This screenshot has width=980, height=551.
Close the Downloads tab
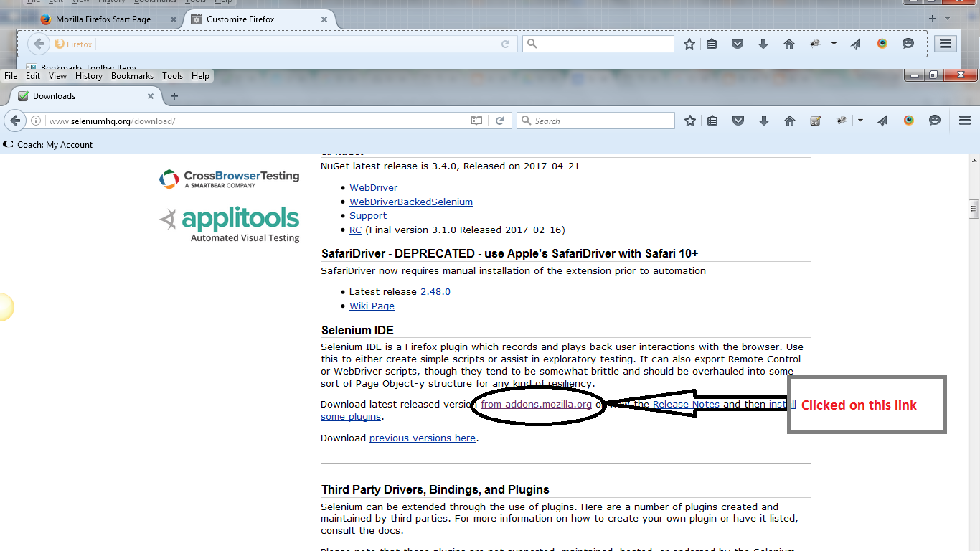click(x=151, y=96)
